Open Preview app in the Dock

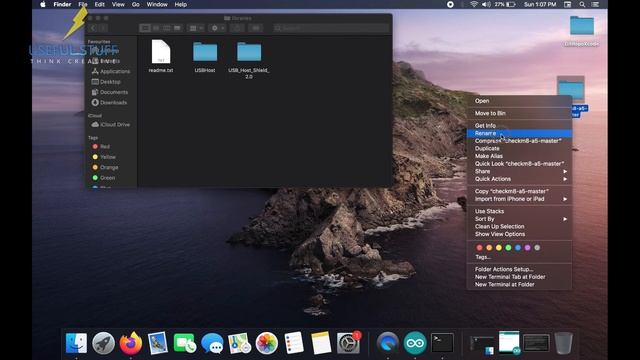[158, 343]
